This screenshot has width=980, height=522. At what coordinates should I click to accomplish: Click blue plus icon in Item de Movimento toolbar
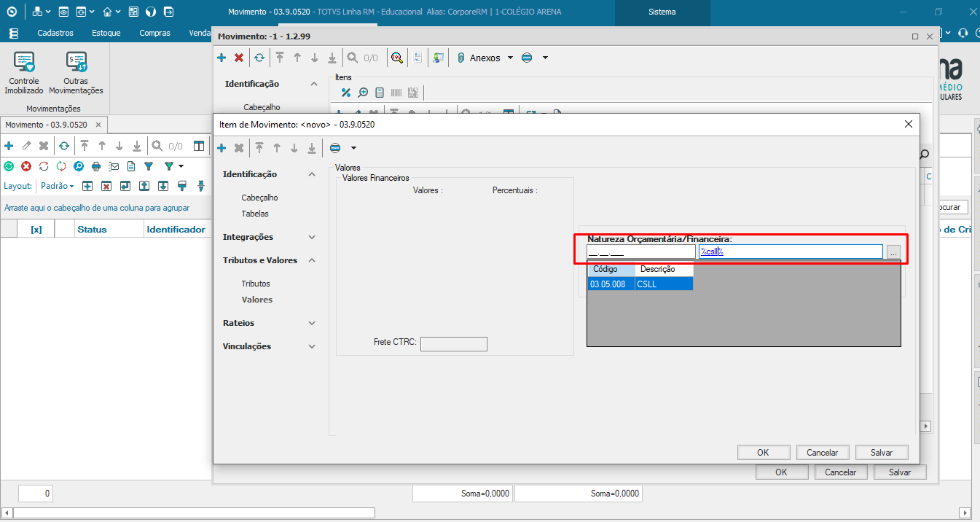[222, 148]
